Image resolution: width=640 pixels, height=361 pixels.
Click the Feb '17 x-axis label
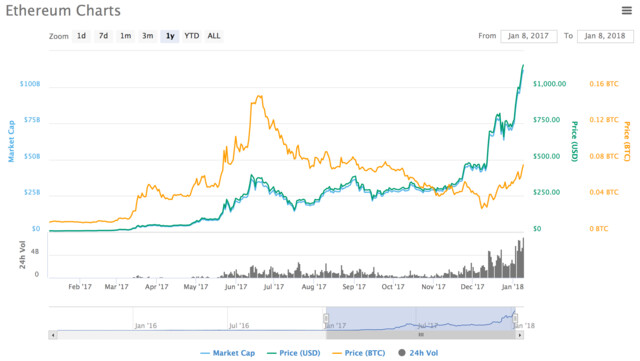pyautogui.click(x=80, y=287)
